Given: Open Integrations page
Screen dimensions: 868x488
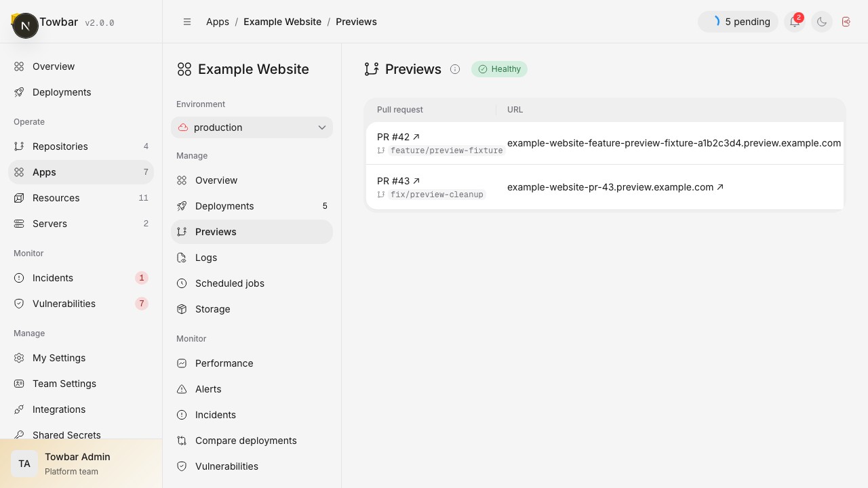Looking at the screenshot, I should [81, 409].
